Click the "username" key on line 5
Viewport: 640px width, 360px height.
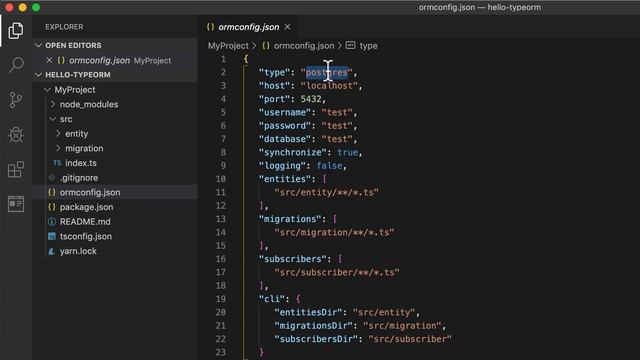pyautogui.click(x=285, y=112)
